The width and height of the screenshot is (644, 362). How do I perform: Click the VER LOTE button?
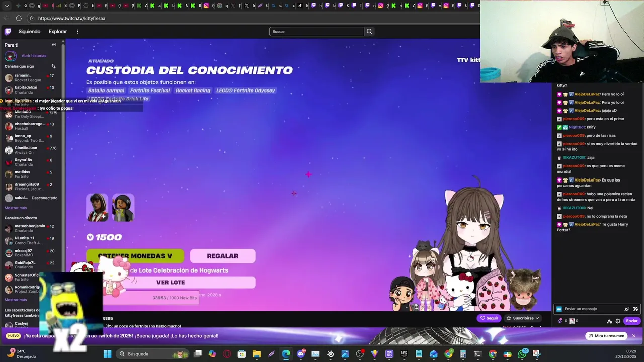tap(171, 282)
